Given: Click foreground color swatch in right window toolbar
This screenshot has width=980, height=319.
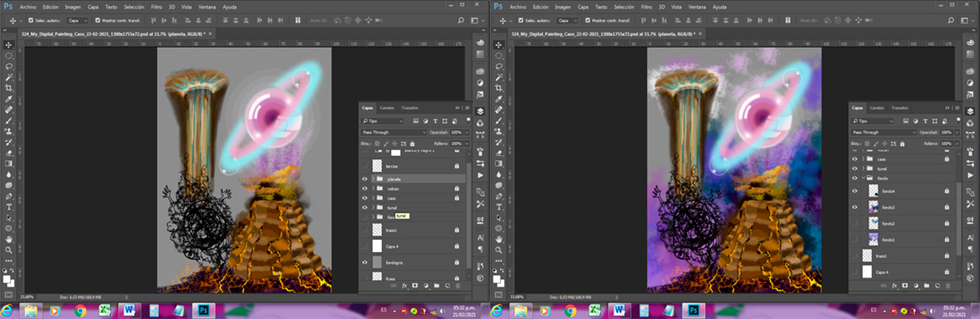Looking at the screenshot, I should [x=497, y=278].
